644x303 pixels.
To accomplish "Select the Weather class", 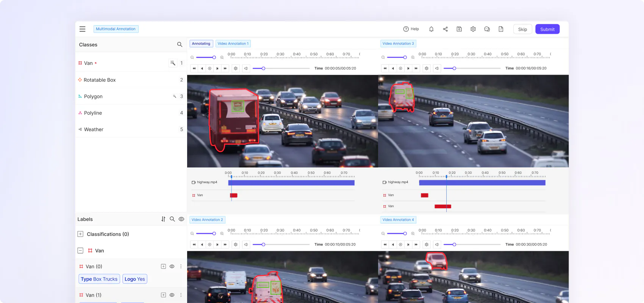I will point(131,130).
